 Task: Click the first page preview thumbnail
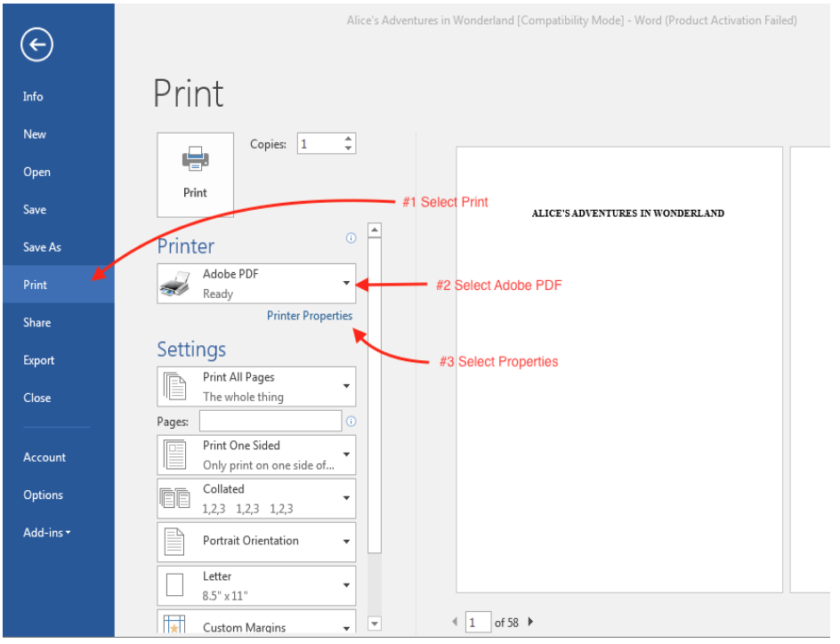click(619, 370)
